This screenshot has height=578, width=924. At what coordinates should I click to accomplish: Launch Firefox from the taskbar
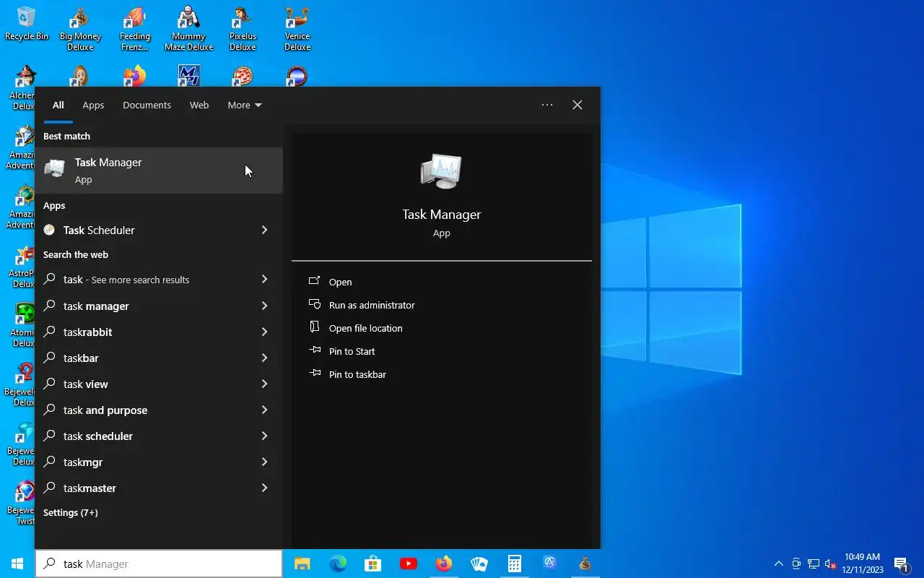(444, 564)
